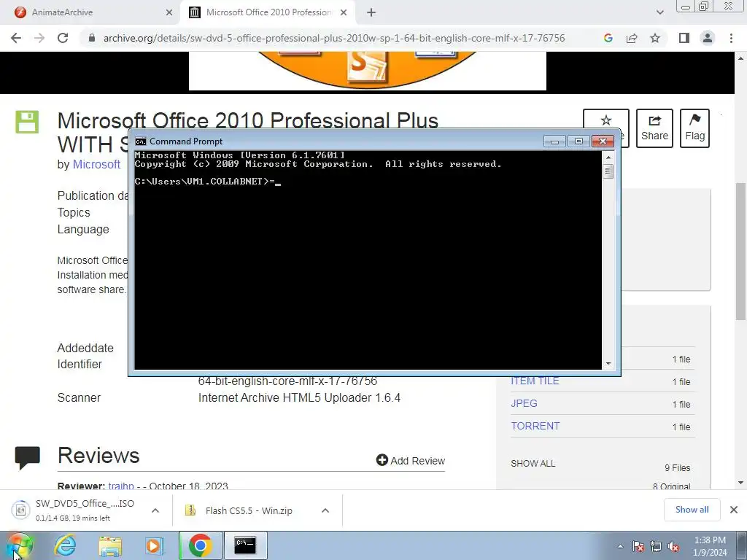Minimize the Command Prompt window
The height and width of the screenshot is (560, 747).
[x=554, y=141]
